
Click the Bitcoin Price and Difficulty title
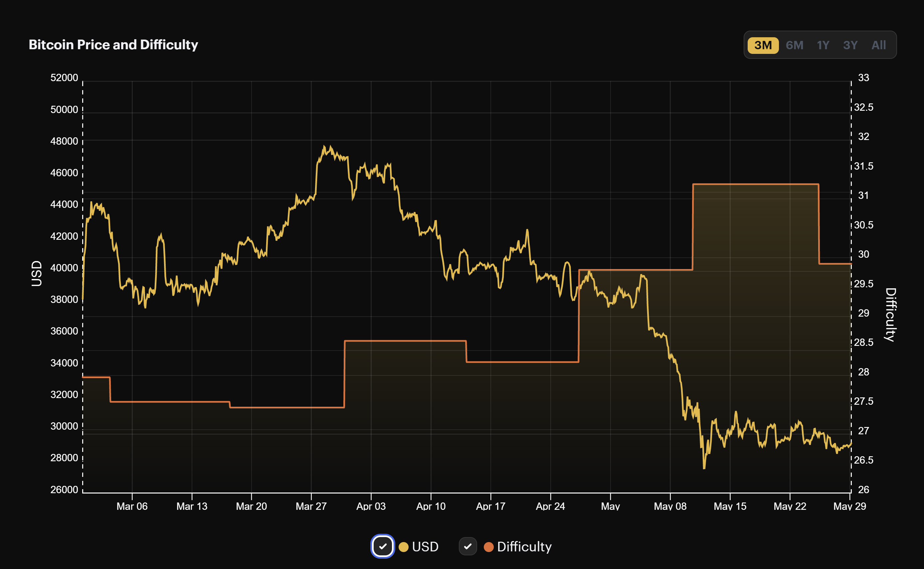click(113, 45)
